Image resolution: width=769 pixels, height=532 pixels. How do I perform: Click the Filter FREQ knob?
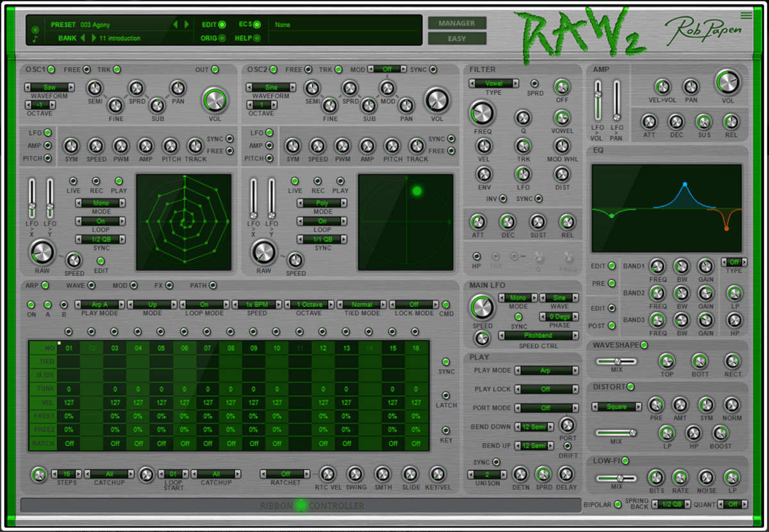click(482, 113)
